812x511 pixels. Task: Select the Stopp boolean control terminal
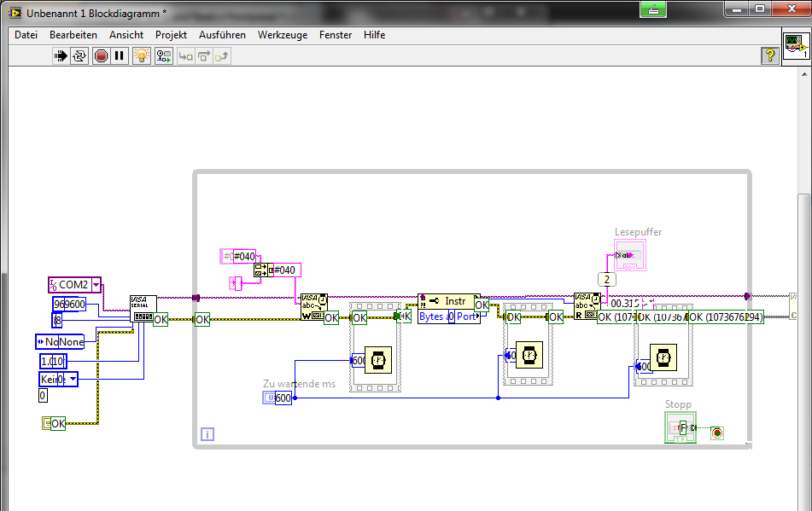point(681,427)
